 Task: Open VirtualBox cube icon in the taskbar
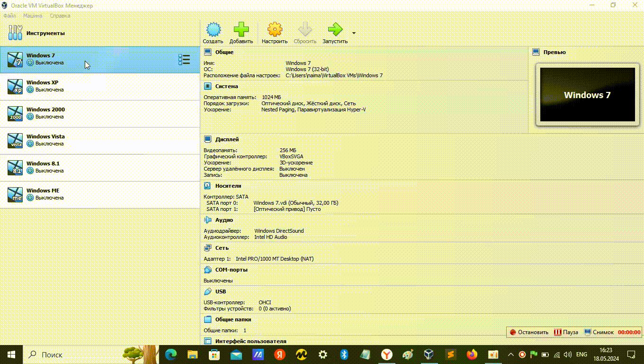tap(429, 355)
